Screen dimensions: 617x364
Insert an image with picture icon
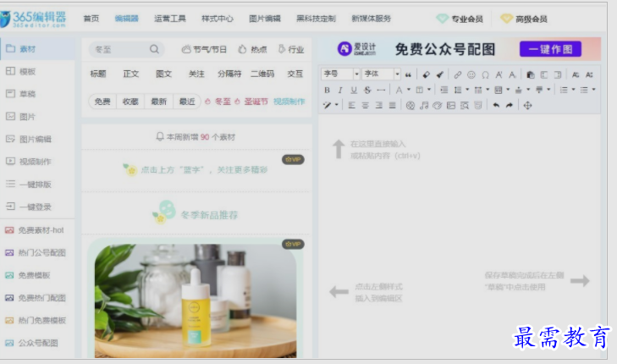451,106
